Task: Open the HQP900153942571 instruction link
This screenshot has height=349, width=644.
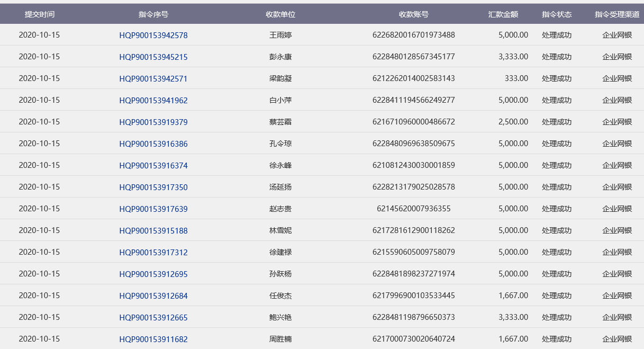Action: (x=153, y=79)
